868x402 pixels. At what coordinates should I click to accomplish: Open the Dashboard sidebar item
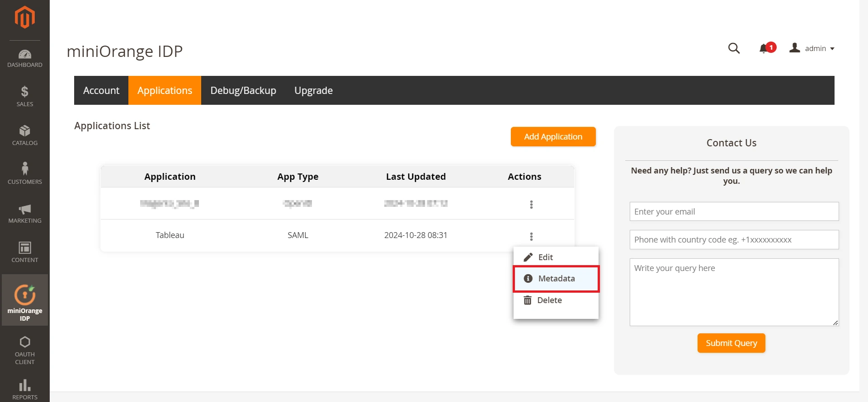point(25,59)
